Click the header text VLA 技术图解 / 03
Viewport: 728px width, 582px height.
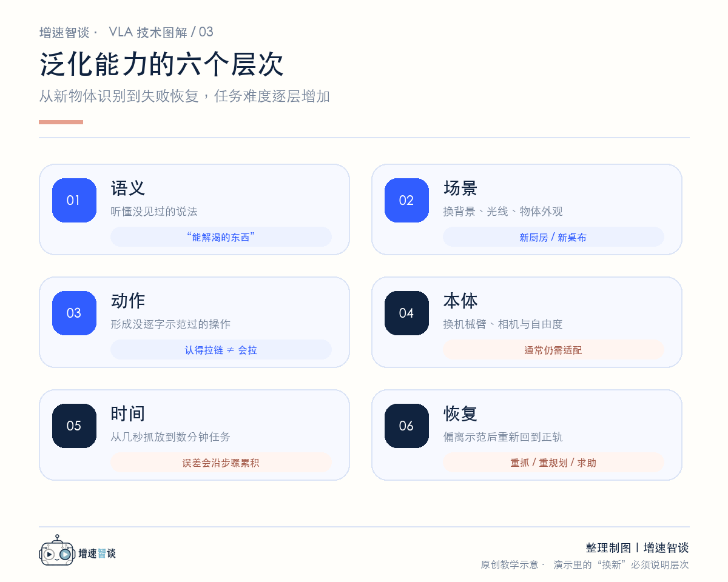tap(161, 32)
